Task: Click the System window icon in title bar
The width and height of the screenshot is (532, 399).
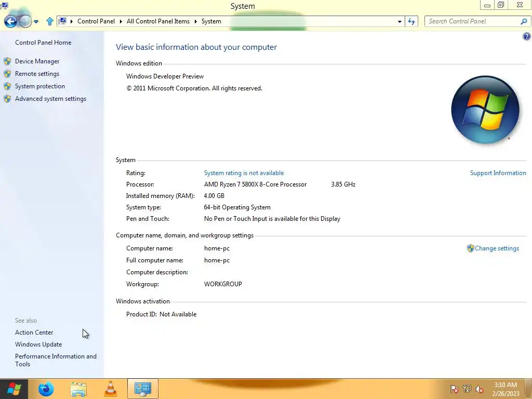Action: [4, 5]
